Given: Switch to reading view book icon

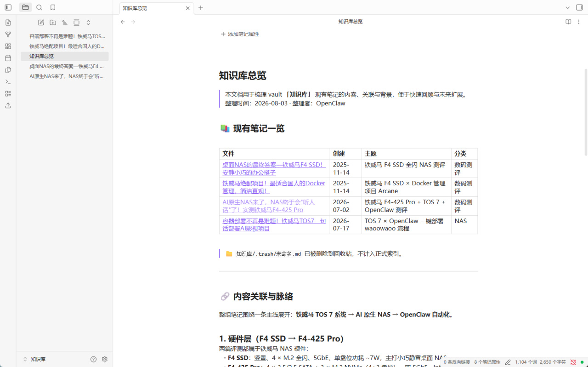Looking at the screenshot, I should point(568,22).
